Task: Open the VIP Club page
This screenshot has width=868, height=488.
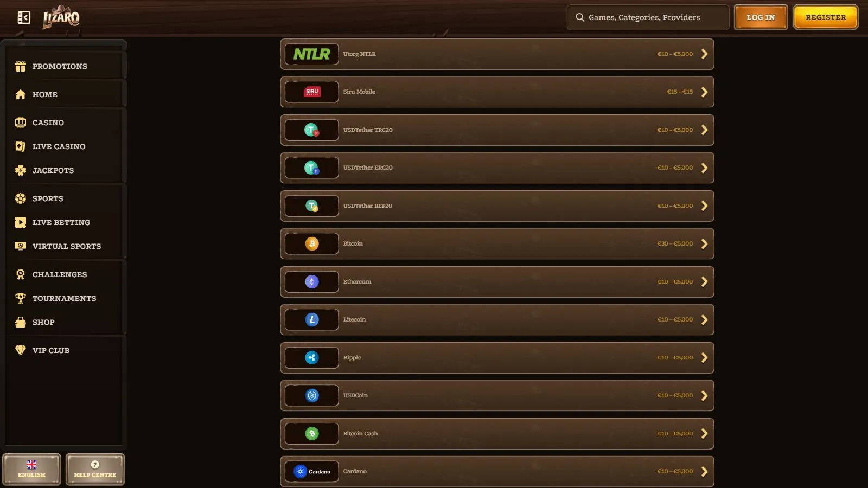Action: [50, 350]
